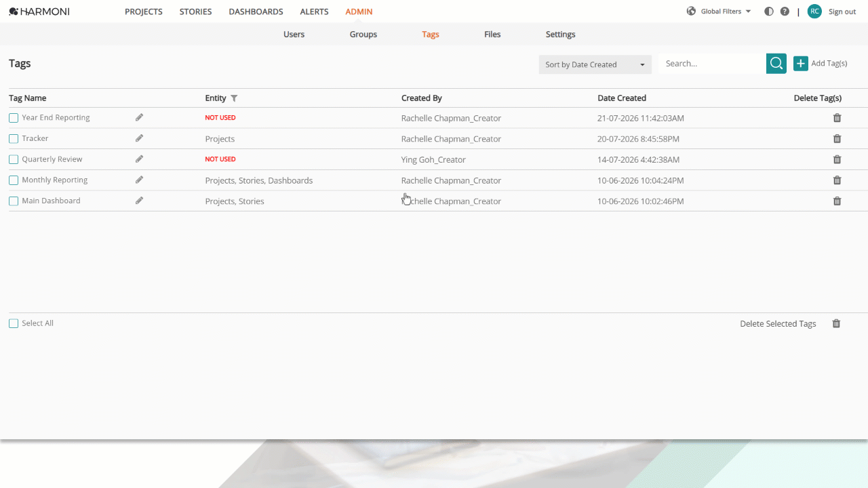Edit the Quarterly Review tag name

click(x=139, y=159)
